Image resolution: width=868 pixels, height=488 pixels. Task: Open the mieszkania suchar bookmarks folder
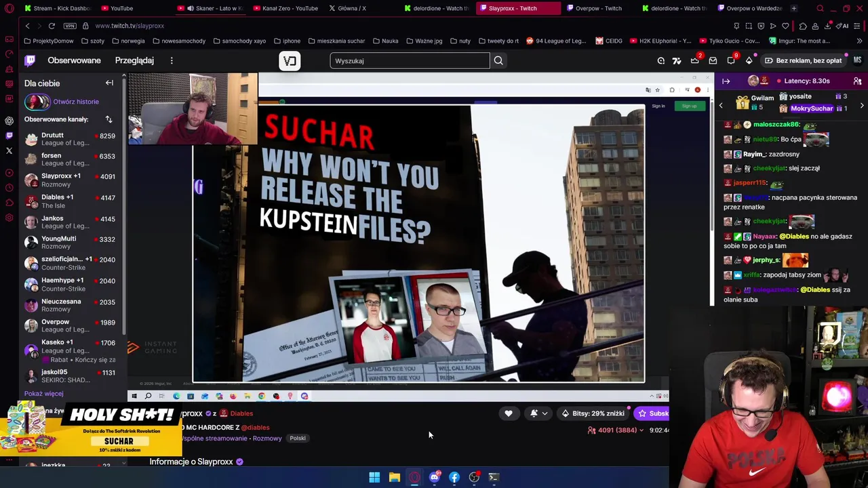(336, 41)
